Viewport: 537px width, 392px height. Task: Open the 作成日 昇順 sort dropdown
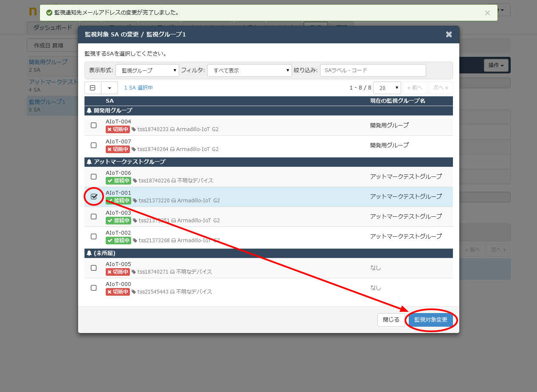click(x=52, y=45)
